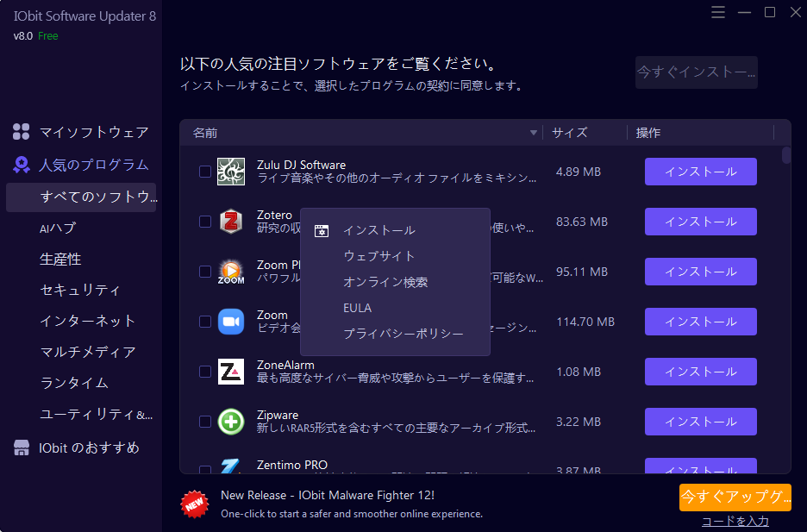
Task: Click the red NEW release badge
Action: [195, 504]
